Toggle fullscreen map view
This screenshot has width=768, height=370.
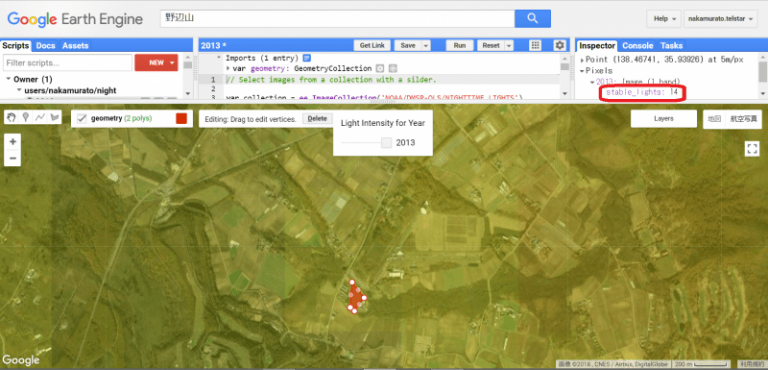752,148
